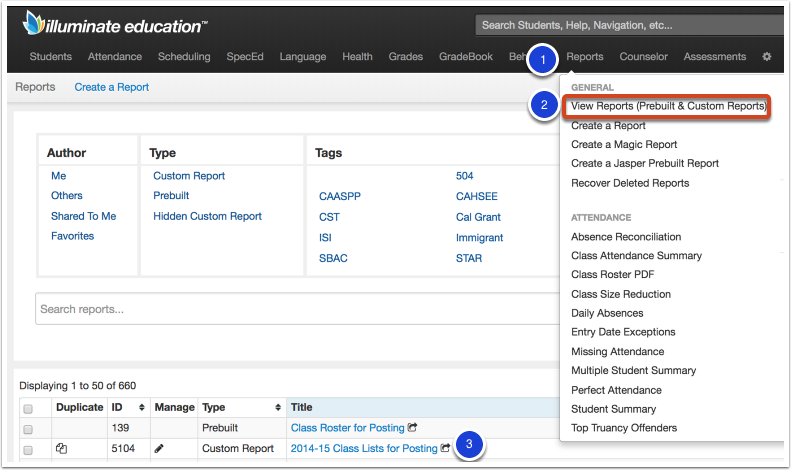Click the Search reports input field
Screen dimensions: 791x470
tap(298, 309)
